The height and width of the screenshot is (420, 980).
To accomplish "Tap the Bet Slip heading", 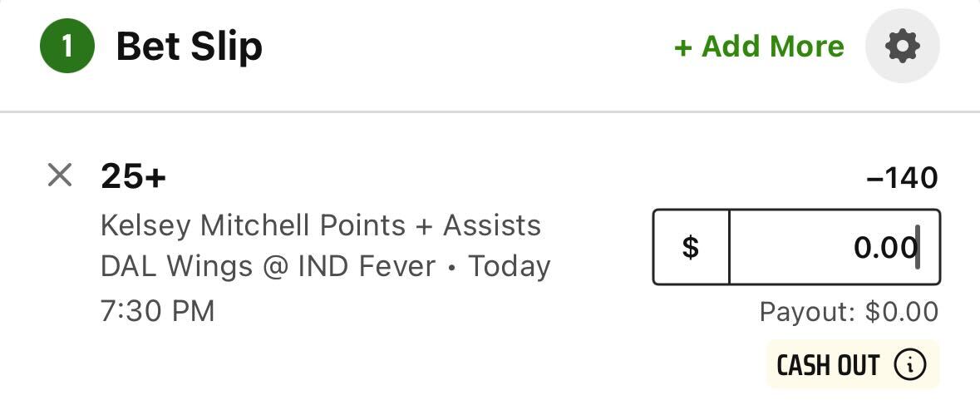I will (190, 47).
